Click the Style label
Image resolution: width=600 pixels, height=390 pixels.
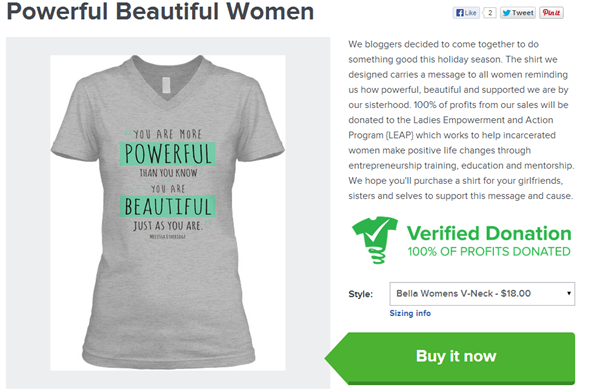click(x=360, y=294)
